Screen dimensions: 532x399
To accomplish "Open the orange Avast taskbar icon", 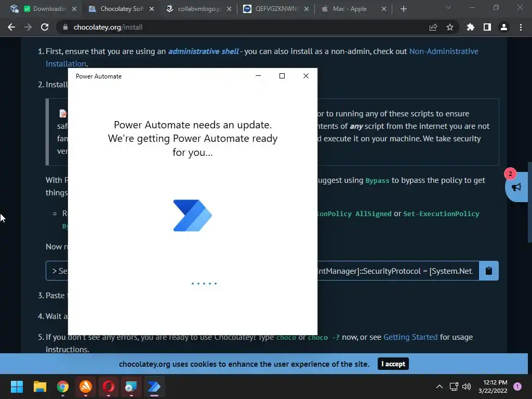I will [86, 387].
